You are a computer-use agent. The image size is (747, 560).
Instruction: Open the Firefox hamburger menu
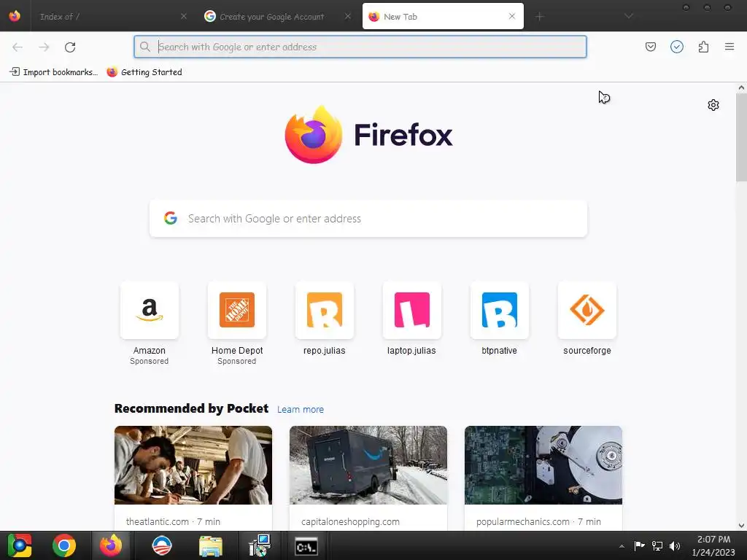click(x=729, y=47)
